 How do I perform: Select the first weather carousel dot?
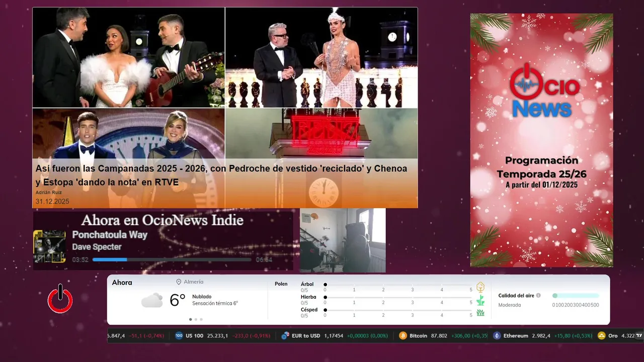[190, 319]
